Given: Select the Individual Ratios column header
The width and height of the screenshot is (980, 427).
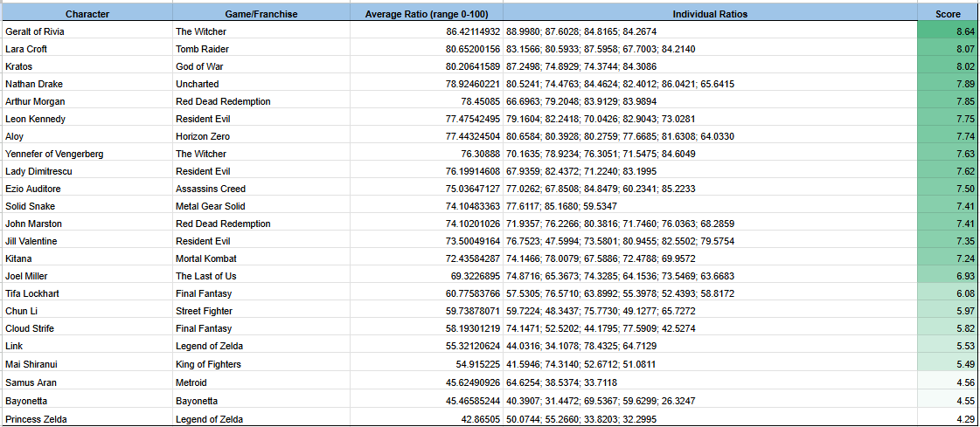Looking at the screenshot, I should coord(710,14).
